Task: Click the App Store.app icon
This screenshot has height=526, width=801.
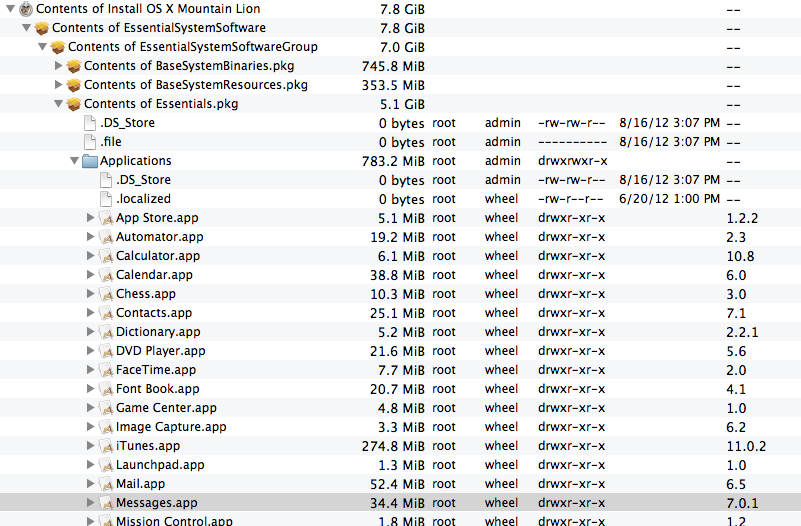Action: click(x=106, y=218)
